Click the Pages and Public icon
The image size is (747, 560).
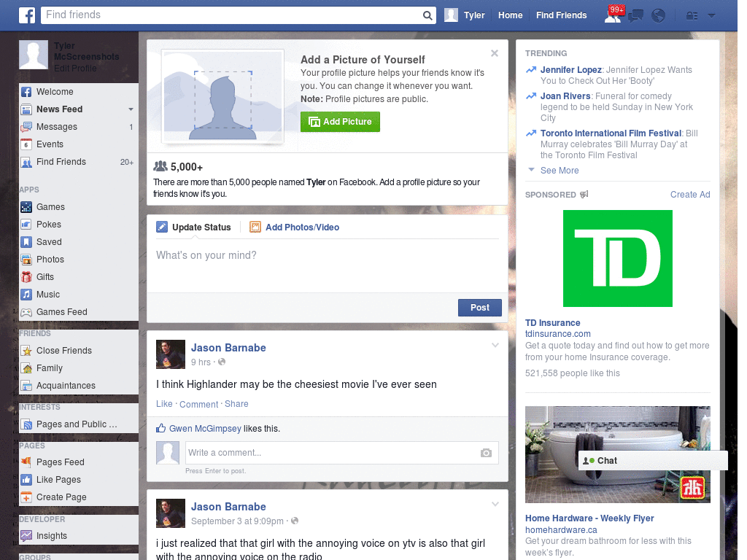click(26, 424)
